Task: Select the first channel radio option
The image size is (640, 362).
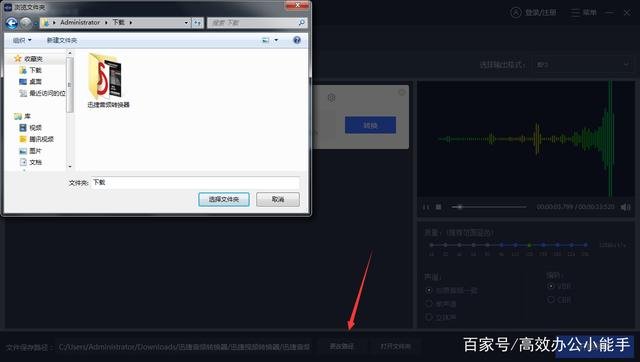Action: (429, 290)
